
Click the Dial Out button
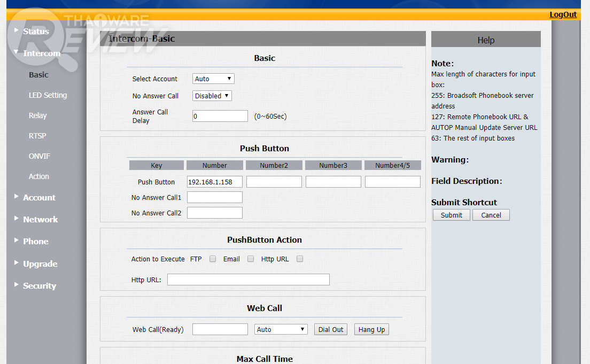point(331,329)
